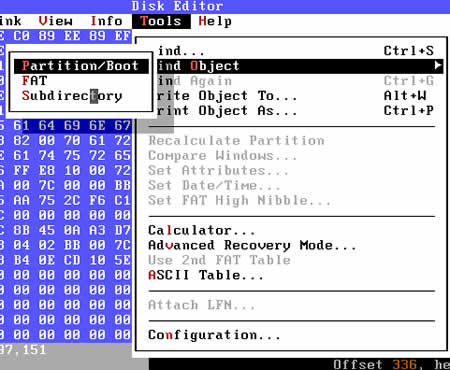Screen dimensions: 450x370
Task: Click hex byte C0 in first row
Action: tap(22, 36)
